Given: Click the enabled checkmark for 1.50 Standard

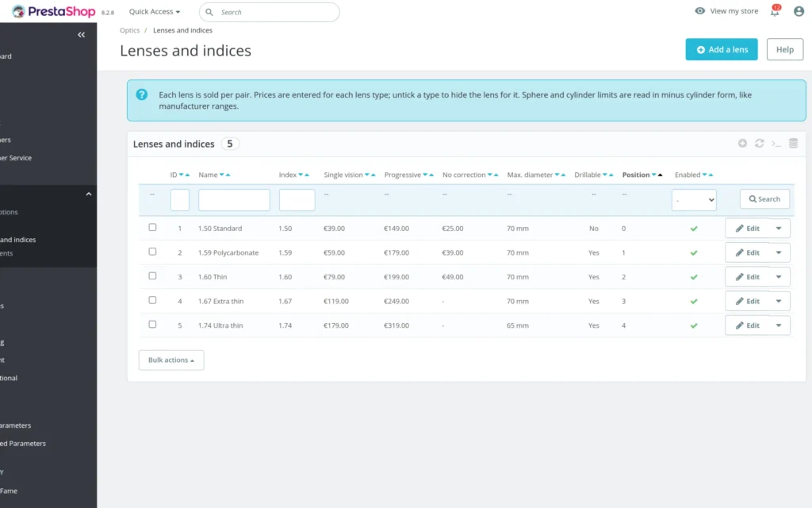Looking at the screenshot, I should [x=693, y=229].
